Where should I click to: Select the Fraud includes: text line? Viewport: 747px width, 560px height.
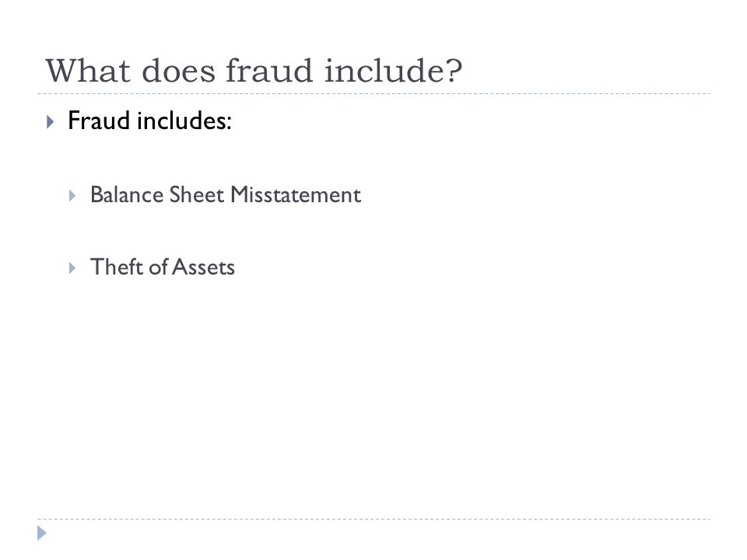[149, 121]
